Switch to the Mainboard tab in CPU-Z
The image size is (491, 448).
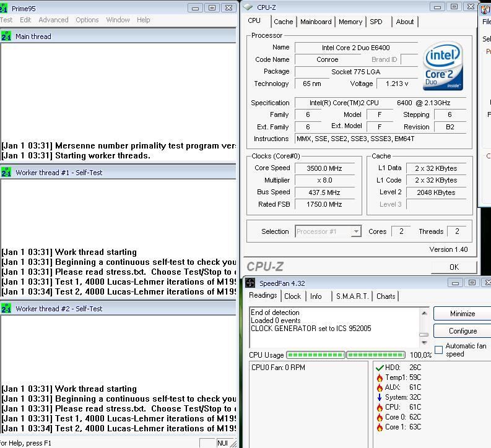click(316, 22)
